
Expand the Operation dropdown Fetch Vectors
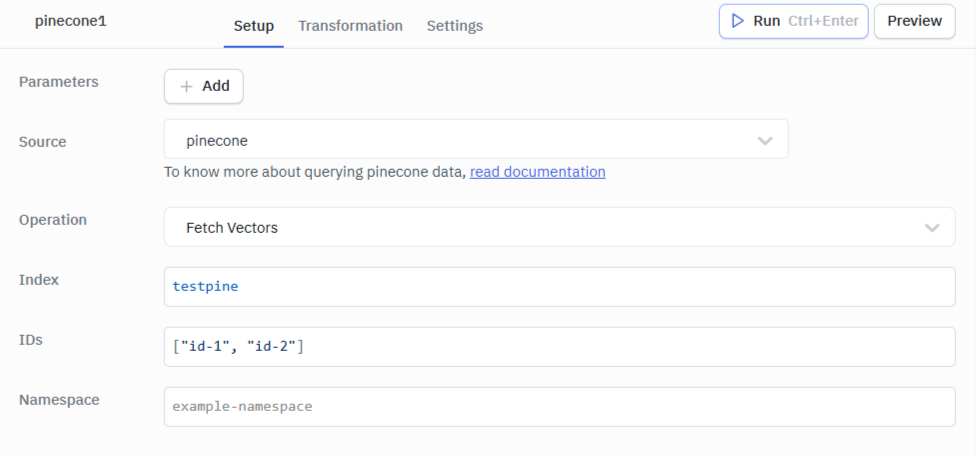coord(560,227)
